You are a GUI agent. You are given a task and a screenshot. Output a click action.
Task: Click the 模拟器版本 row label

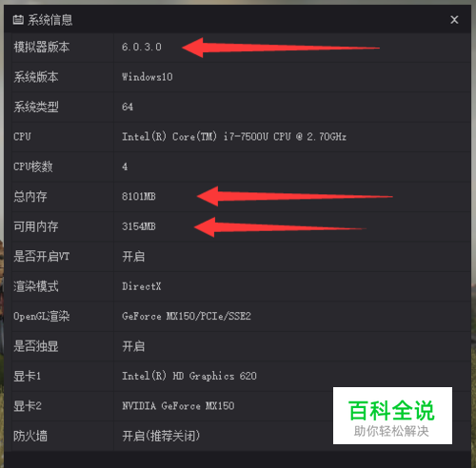click(42, 47)
